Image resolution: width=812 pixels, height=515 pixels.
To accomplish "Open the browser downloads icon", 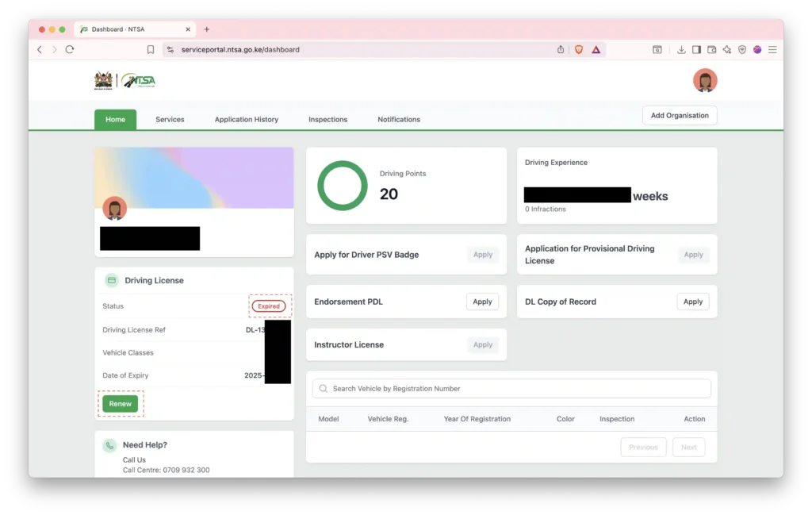I will coord(681,49).
